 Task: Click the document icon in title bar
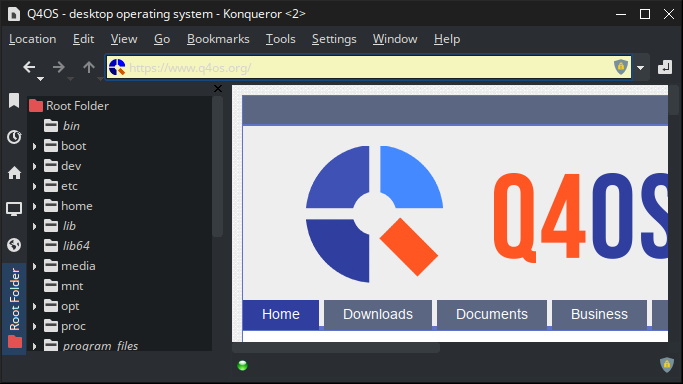(14, 14)
